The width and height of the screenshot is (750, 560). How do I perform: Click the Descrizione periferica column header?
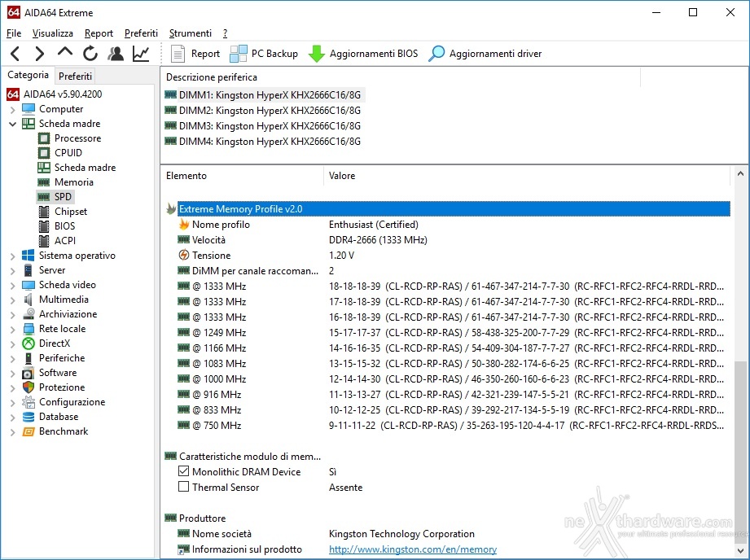tap(401, 77)
